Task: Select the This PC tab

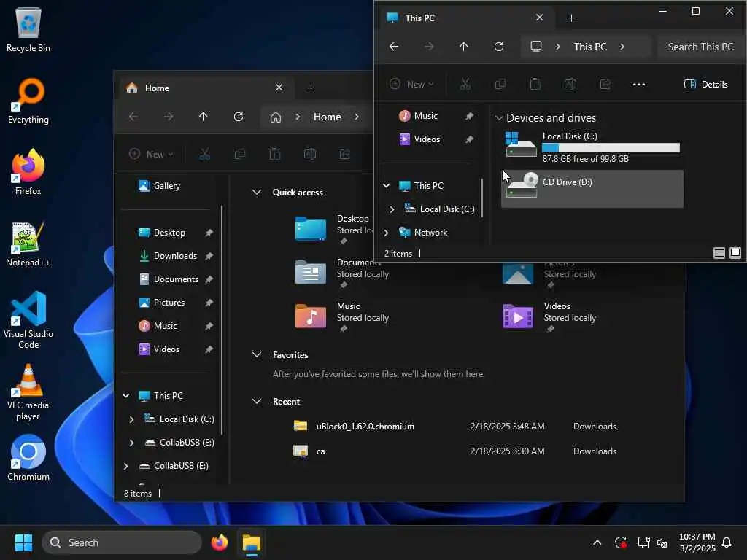Action: [x=466, y=18]
